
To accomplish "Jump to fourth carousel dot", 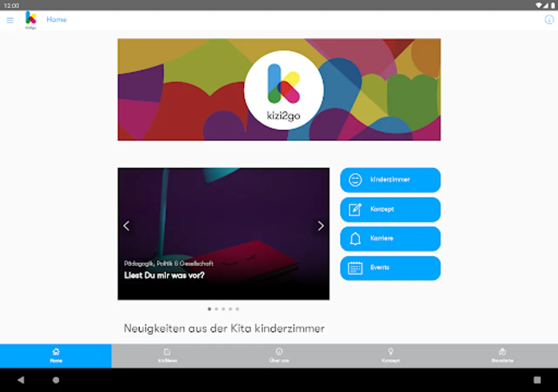I will pos(230,309).
